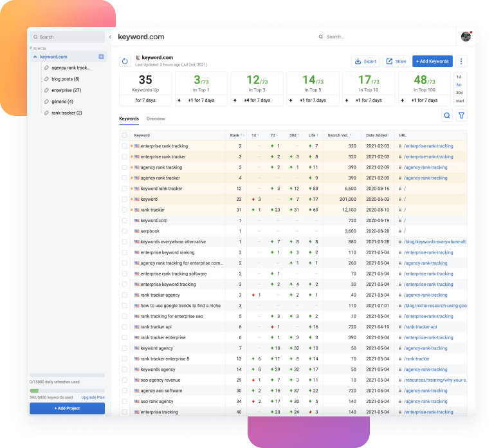494x448 pixels.
Task: Click tag icon for blog posts (8)
Action: [46, 79]
